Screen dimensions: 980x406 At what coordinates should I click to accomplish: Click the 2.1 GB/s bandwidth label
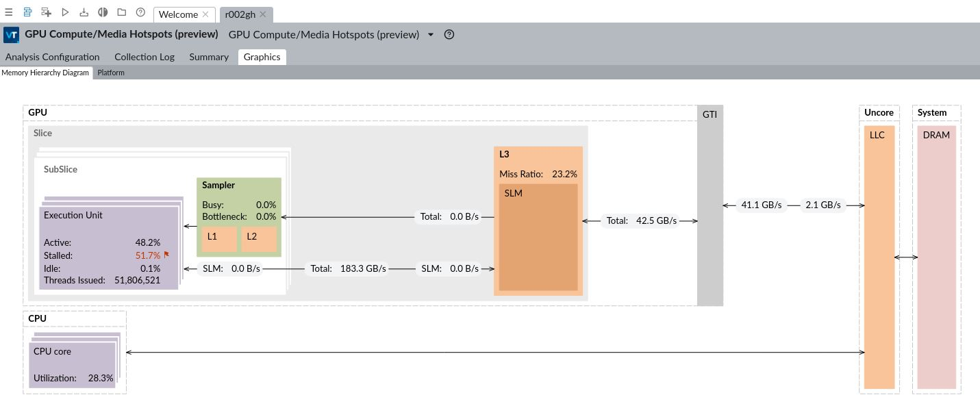tap(822, 205)
